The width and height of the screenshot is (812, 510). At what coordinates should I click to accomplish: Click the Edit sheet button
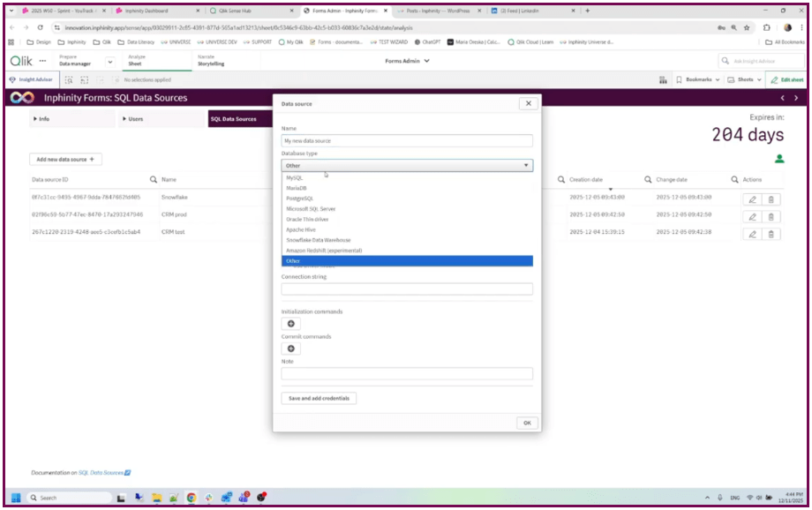click(x=786, y=79)
